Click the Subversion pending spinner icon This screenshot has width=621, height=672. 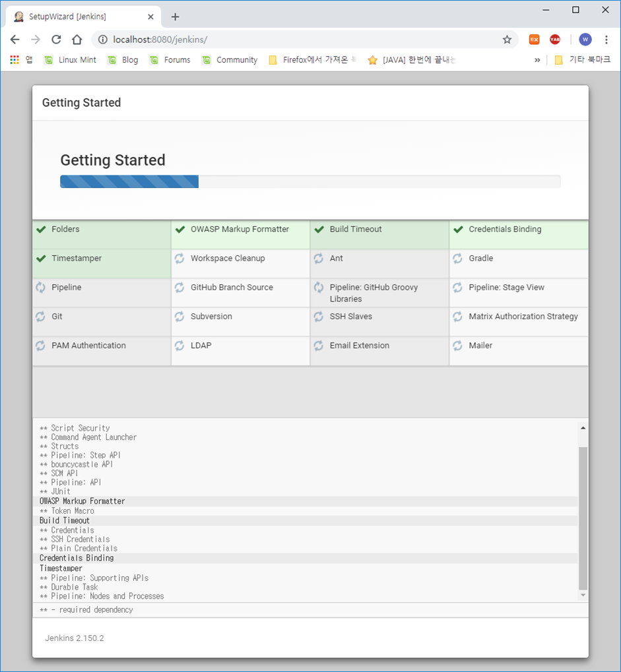180,317
